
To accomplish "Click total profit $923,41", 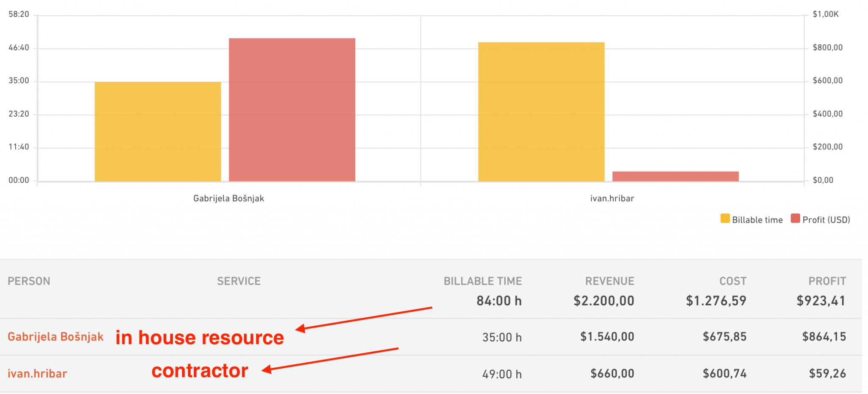I will (x=821, y=301).
